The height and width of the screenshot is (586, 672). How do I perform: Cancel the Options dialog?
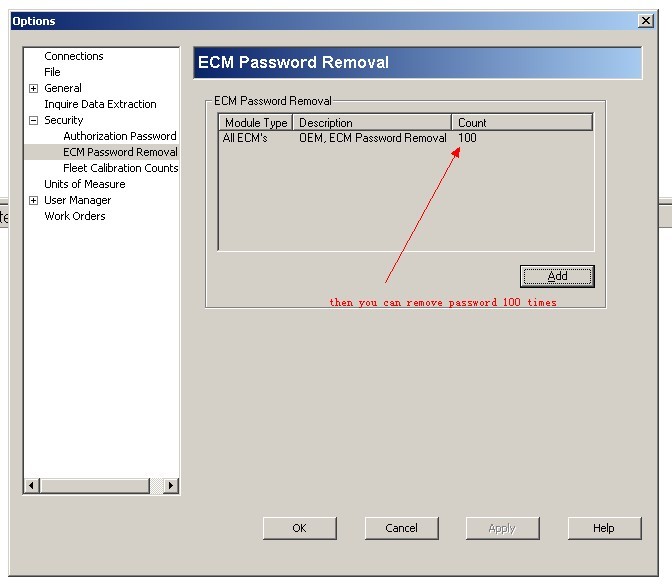pos(401,528)
